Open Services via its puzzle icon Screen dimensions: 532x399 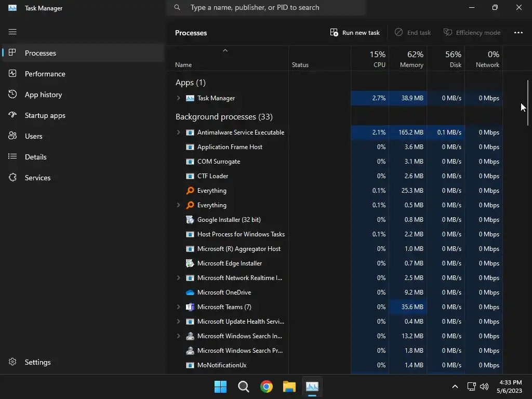12,178
